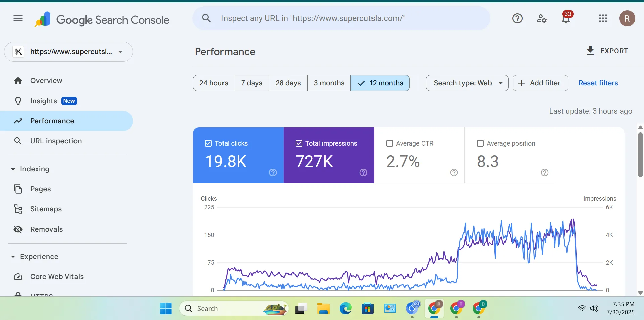Open URL inspection in the sidebar
Viewport: 644px width, 320px height.
[x=66, y=141]
